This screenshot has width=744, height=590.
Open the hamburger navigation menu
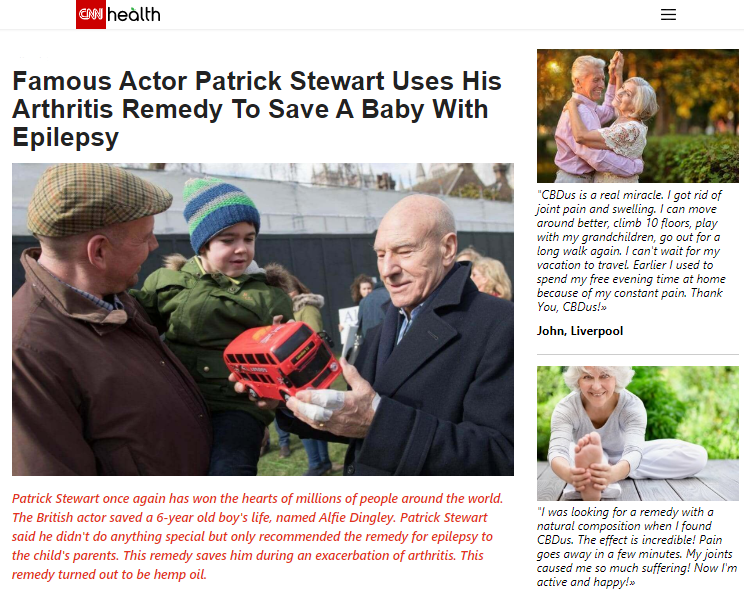[x=668, y=15]
